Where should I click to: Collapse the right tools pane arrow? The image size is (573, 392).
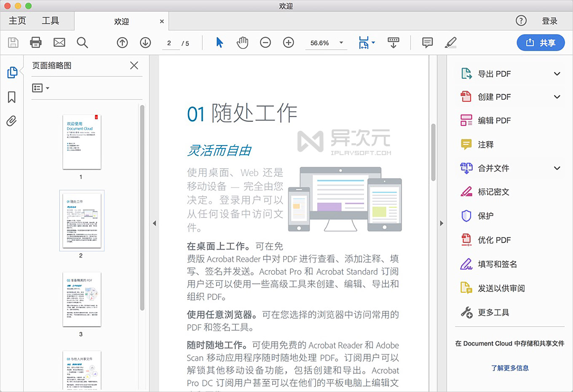coord(442,223)
